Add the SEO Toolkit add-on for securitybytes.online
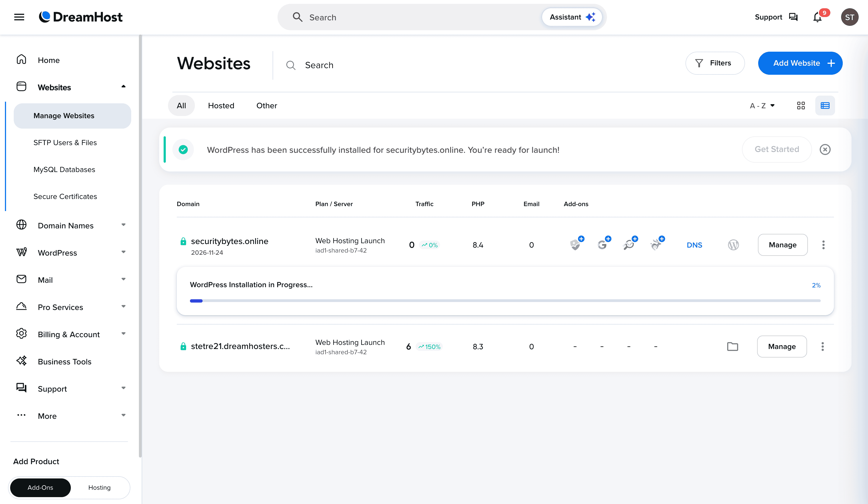This screenshot has width=868, height=504. 630,245
